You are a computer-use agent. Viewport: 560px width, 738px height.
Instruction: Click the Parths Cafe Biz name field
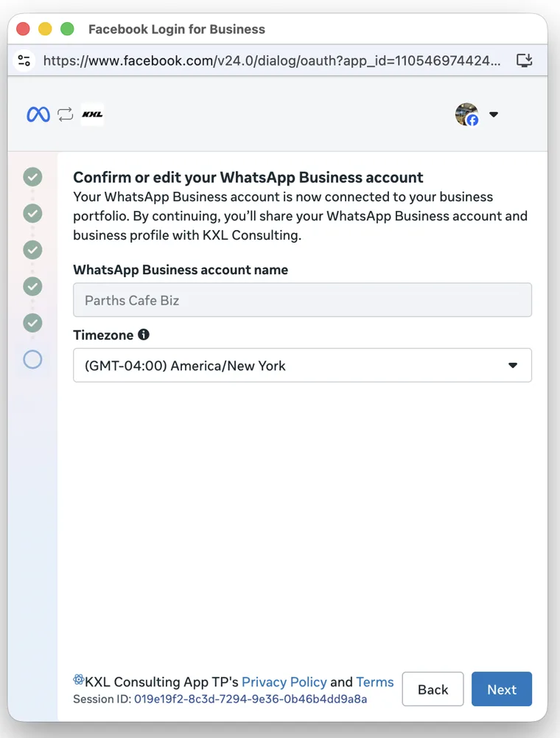(x=303, y=300)
